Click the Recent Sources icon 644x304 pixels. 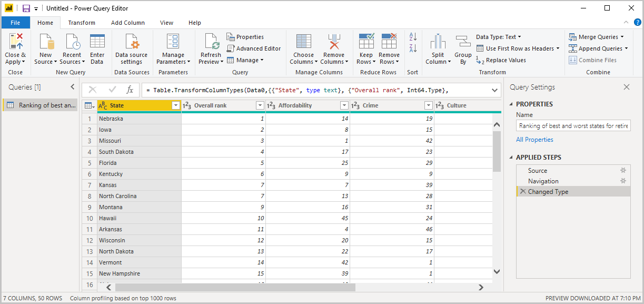click(72, 42)
